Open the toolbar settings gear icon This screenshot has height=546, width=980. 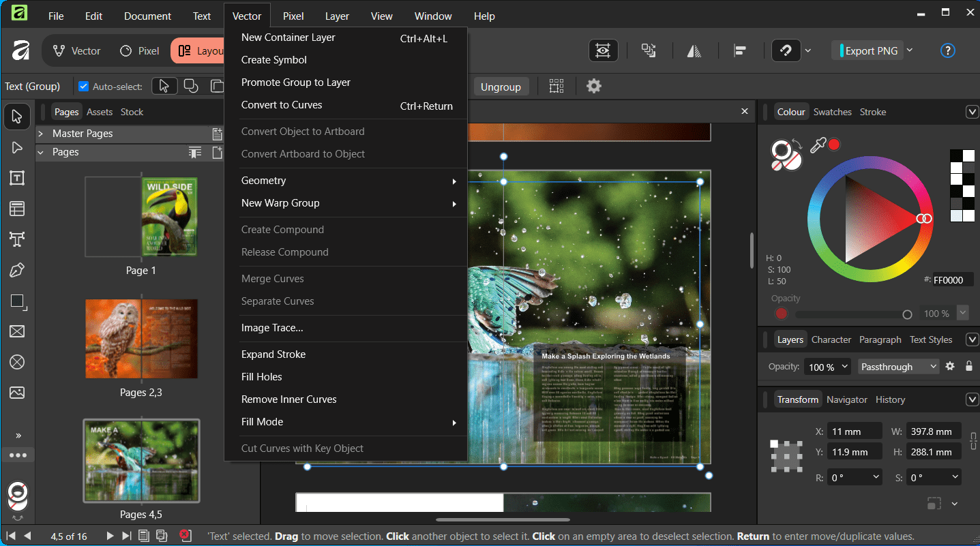pyautogui.click(x=594, y=87)
